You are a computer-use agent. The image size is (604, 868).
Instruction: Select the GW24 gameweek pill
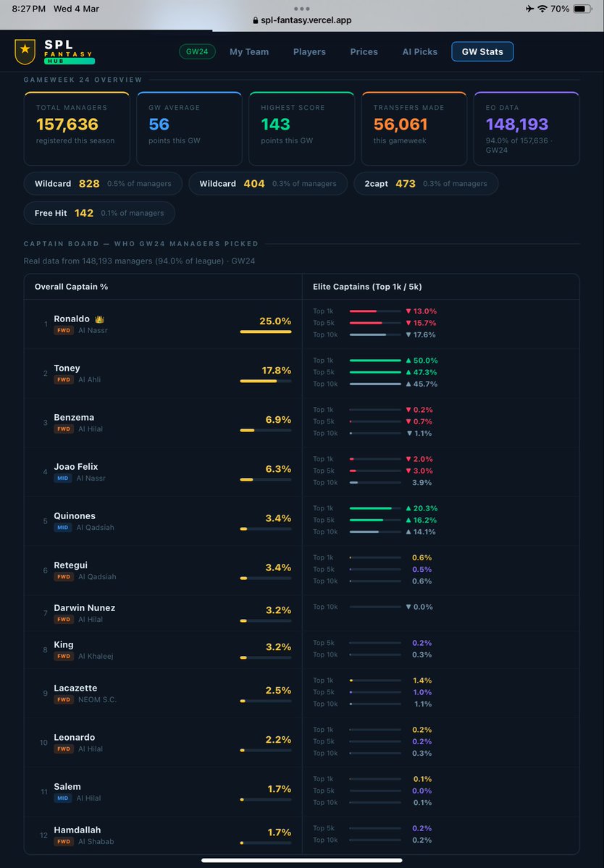197,51
